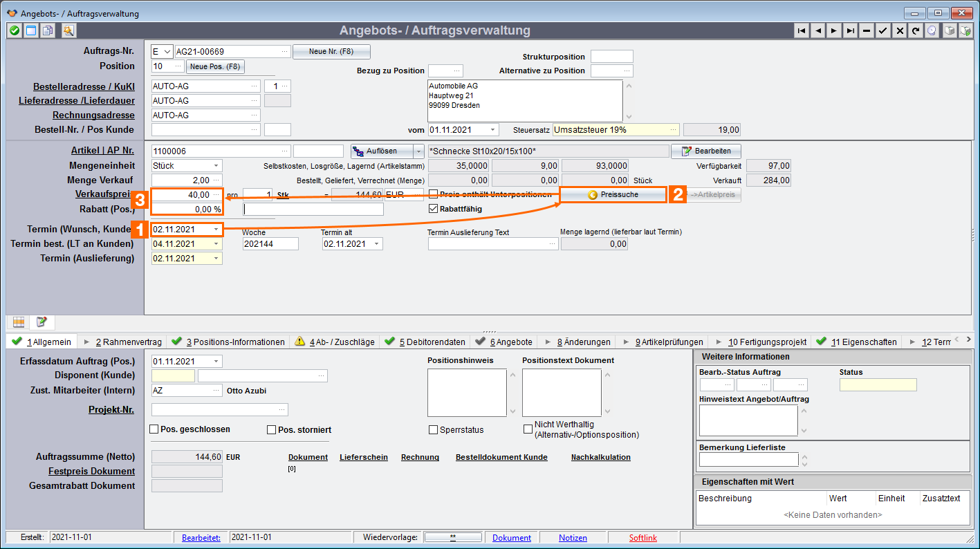Click the notepad edit icon above tabs
Viewport: 980px width, 549px height.
pyautogui.click(x=41, y=322)
